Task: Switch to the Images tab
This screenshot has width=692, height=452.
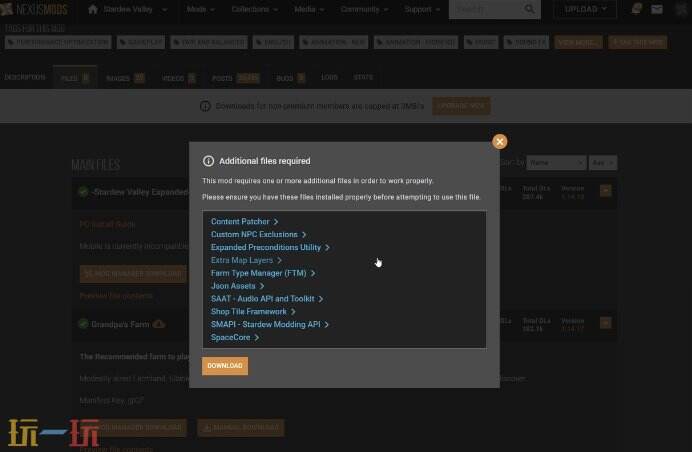Action: (125, 77)
